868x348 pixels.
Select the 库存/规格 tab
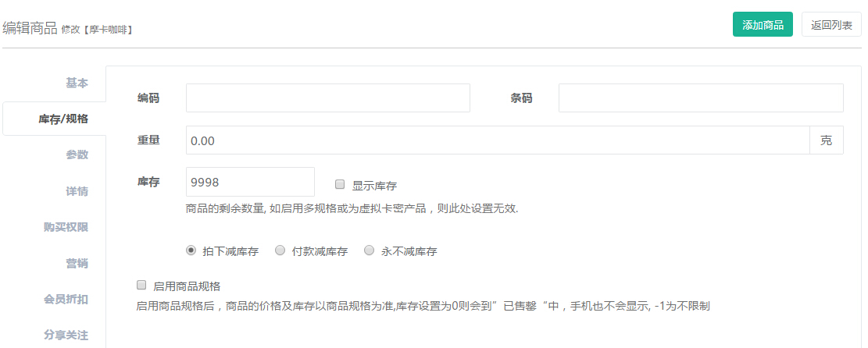coord(63,119)
